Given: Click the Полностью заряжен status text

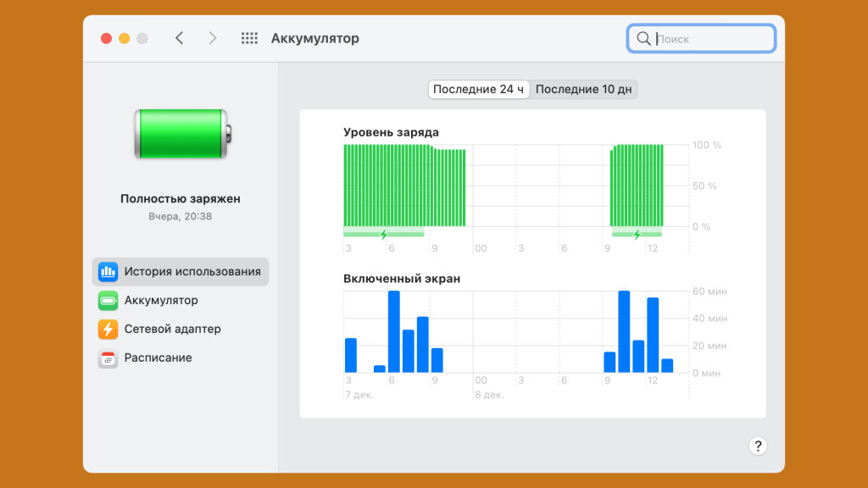Looking at the screenshot, I should click(x=181, y=198).
